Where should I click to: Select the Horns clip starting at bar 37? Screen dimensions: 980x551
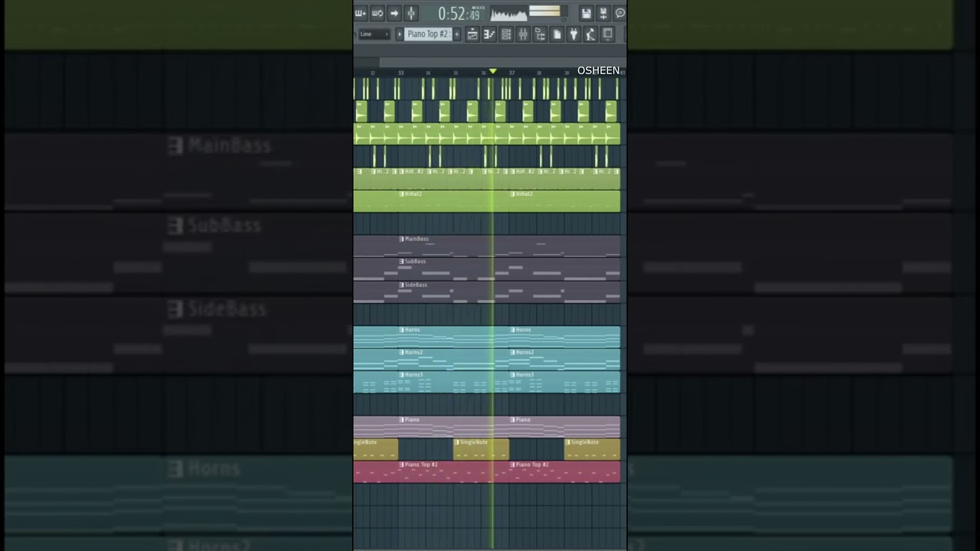pyautogui.click(x=565, y=337)
